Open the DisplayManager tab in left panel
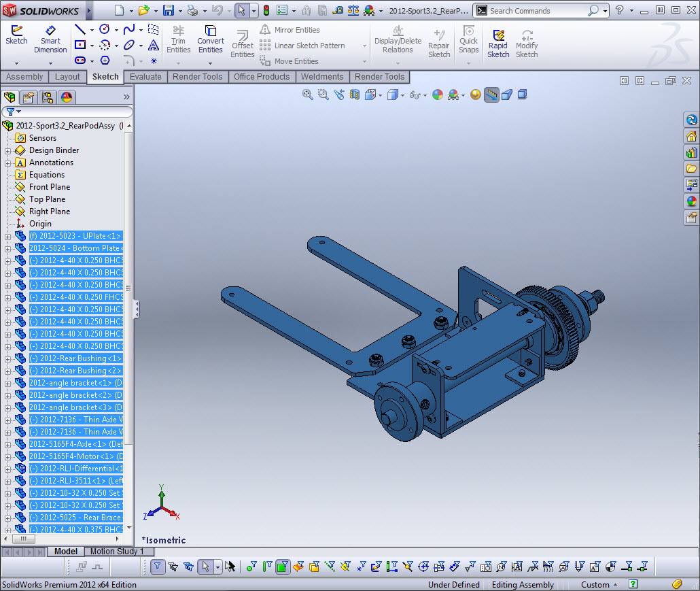 66,97
